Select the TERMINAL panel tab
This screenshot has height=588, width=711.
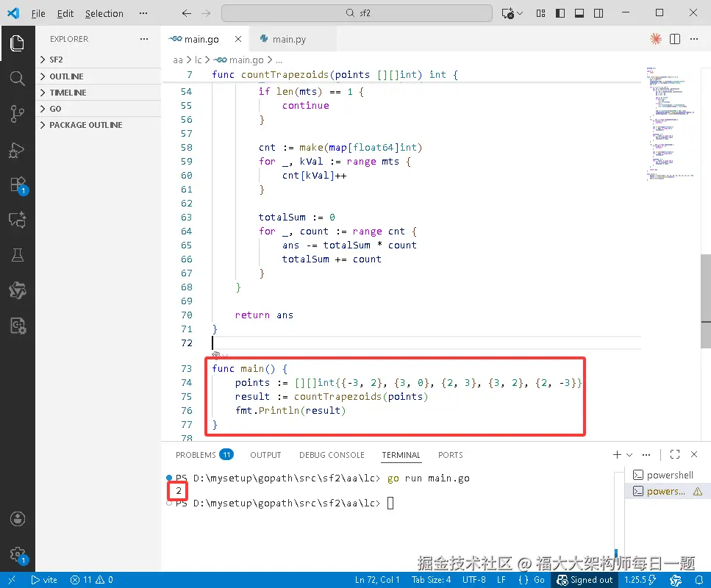coord(401,455)
